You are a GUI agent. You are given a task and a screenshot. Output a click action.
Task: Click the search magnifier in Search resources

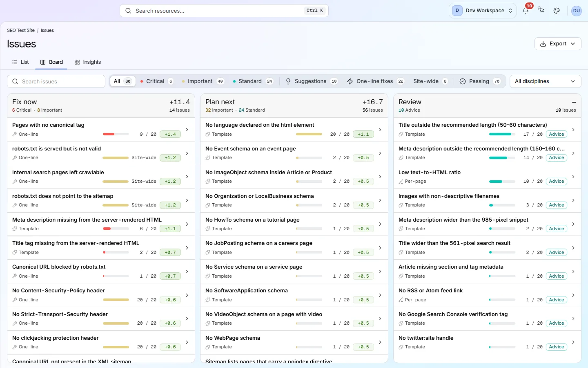click(128, 11)
